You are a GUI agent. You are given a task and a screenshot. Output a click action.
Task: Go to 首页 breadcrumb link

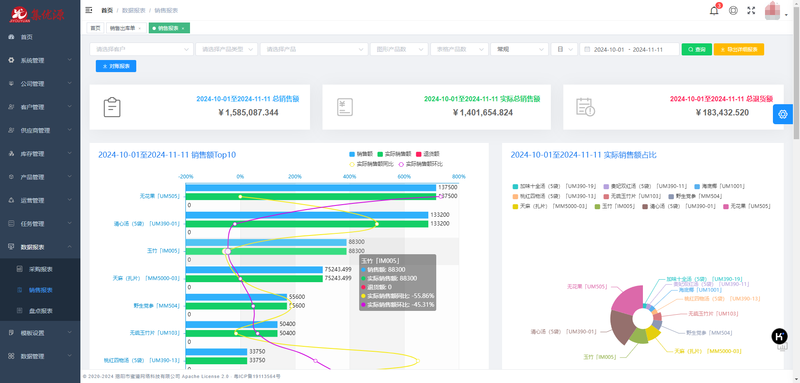pyautogui.click(x=107, y=10)
